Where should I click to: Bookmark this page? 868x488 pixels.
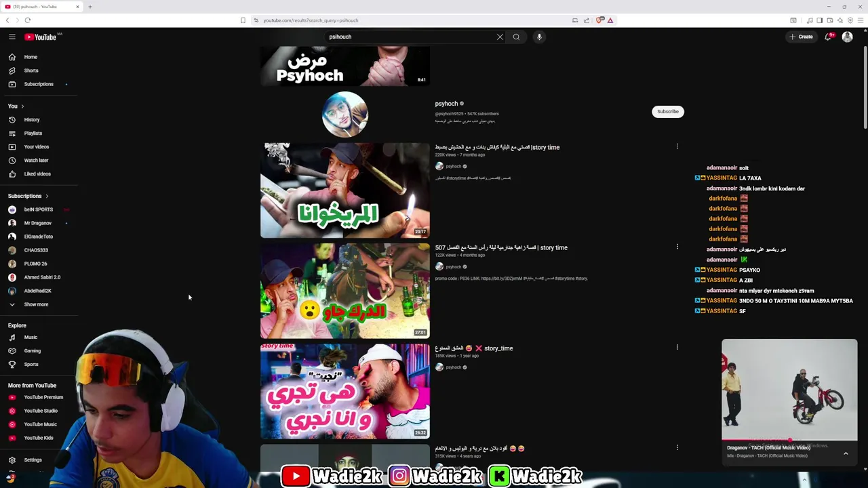[x=243, y=20]
